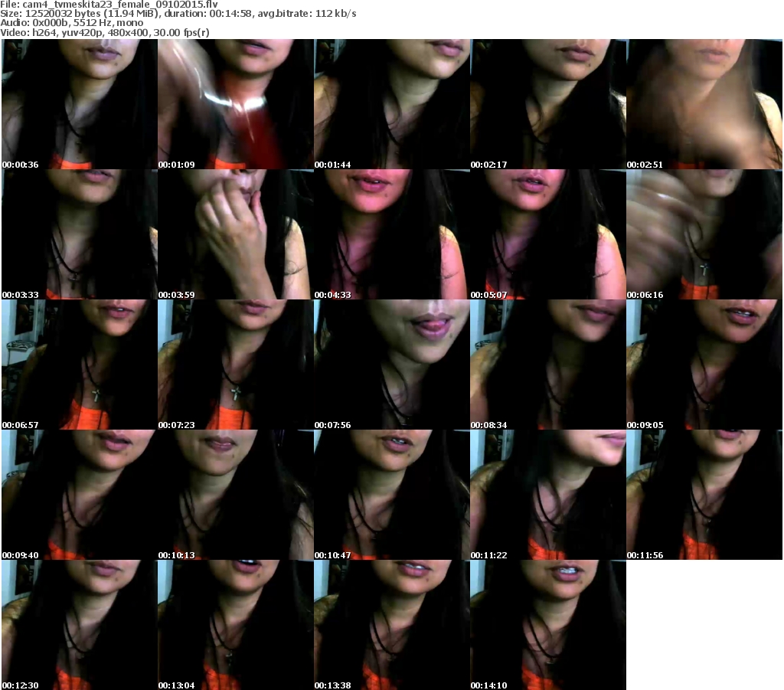The width and height of the screenshot is (784, 690).
Task: Click the thumbnail marked 00:10:47
Action: coord(392,495)
